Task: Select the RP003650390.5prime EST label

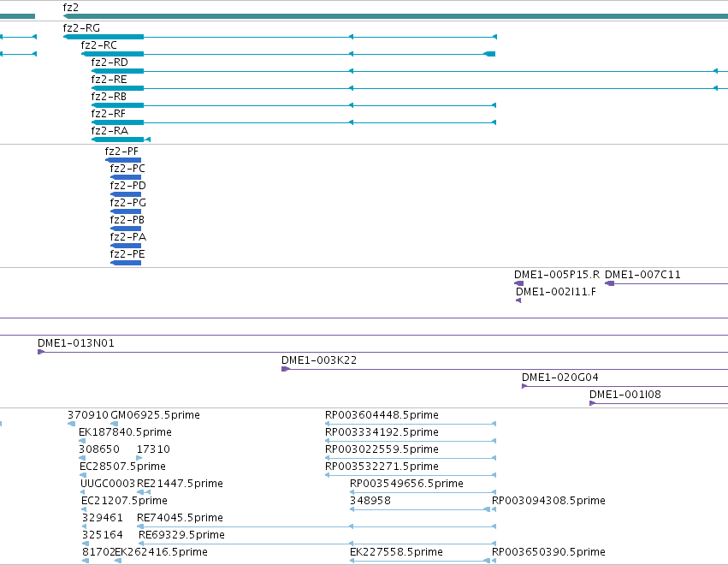Action: pos(549,552)
